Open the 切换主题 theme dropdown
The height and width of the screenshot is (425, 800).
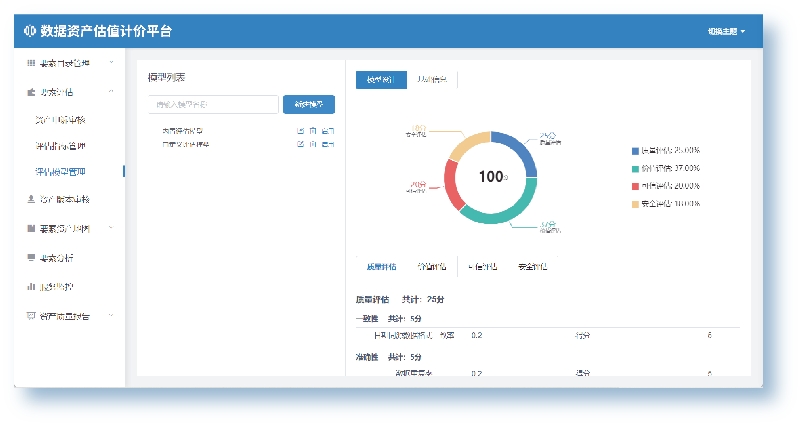(726, 32)
